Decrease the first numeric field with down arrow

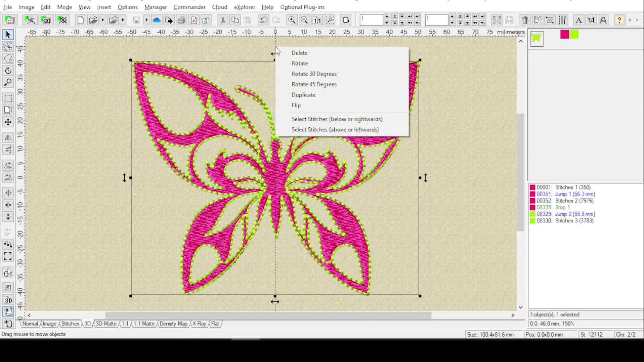click(x=387, y=23)
